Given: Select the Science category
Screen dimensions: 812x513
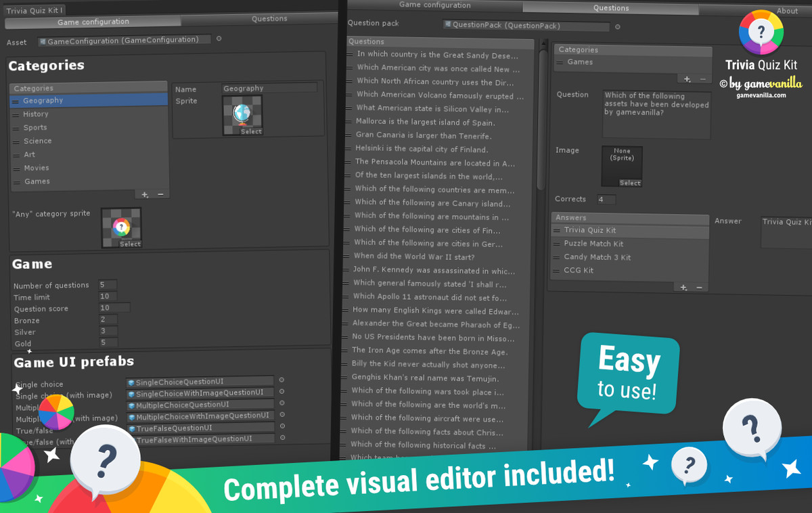Looking at the screenshot, I should pyautogui.click(x=89, y=141).
